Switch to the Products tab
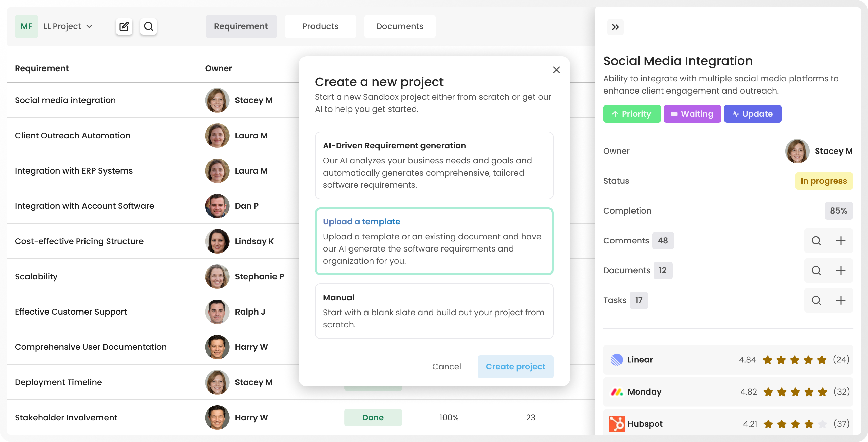The width and height of the screenshot is (868, 442). [x=320, y=26]
